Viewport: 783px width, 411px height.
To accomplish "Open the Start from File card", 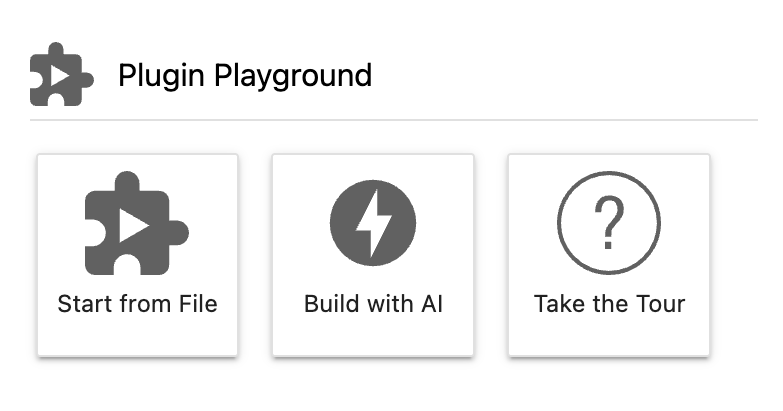I will [137, 255].
